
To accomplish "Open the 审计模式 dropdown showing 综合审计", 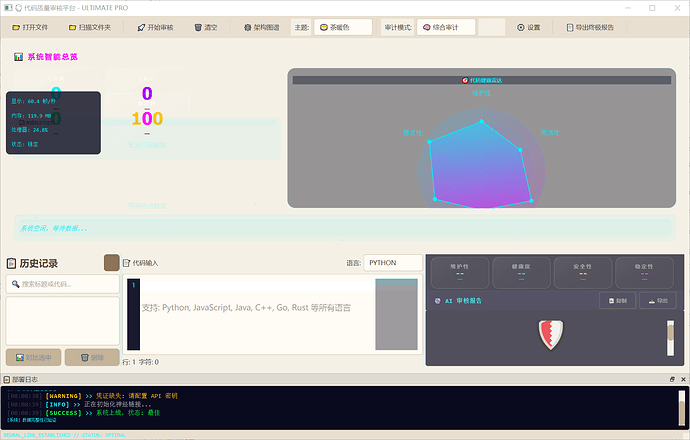I will click(446, 27).
